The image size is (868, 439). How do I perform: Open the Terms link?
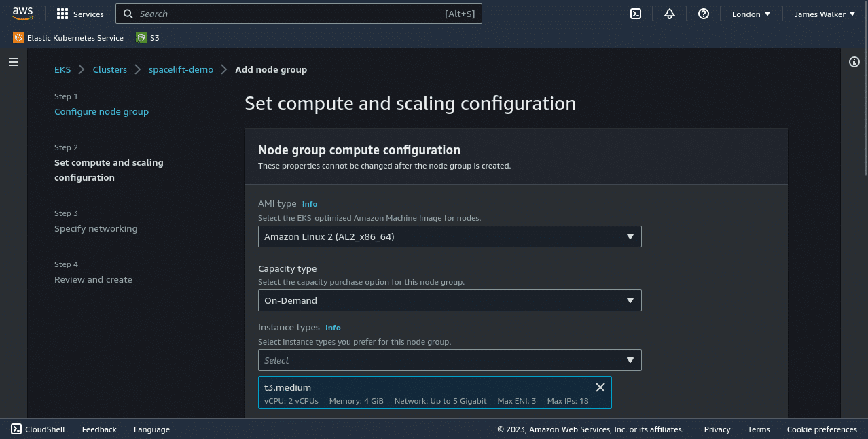click(759, 429)
